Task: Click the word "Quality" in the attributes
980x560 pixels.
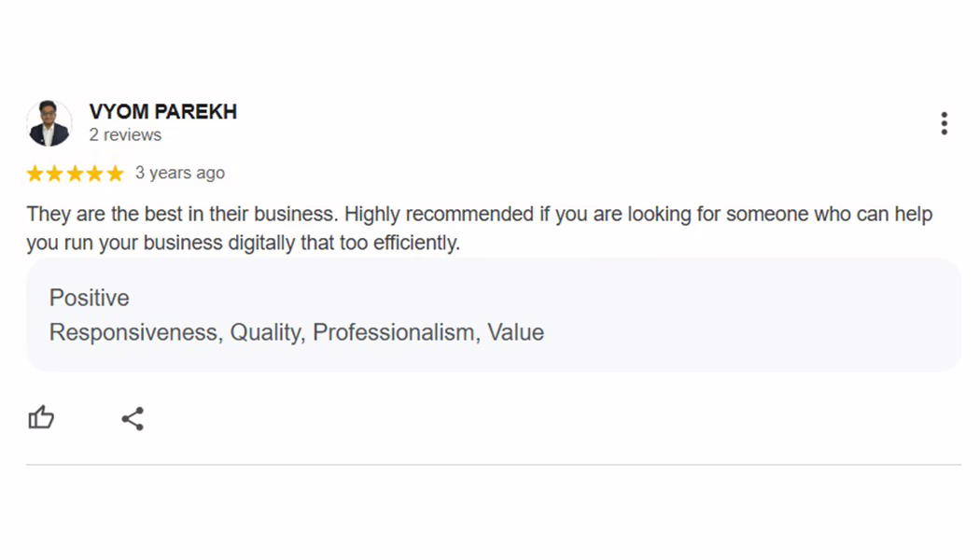Action: (268, 332)
